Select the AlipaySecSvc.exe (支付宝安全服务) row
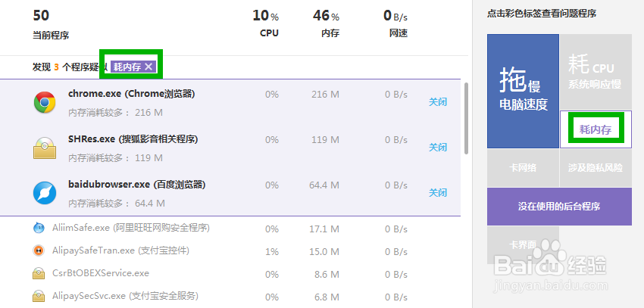This screenshot has width=644, height=308. point(230,296)
